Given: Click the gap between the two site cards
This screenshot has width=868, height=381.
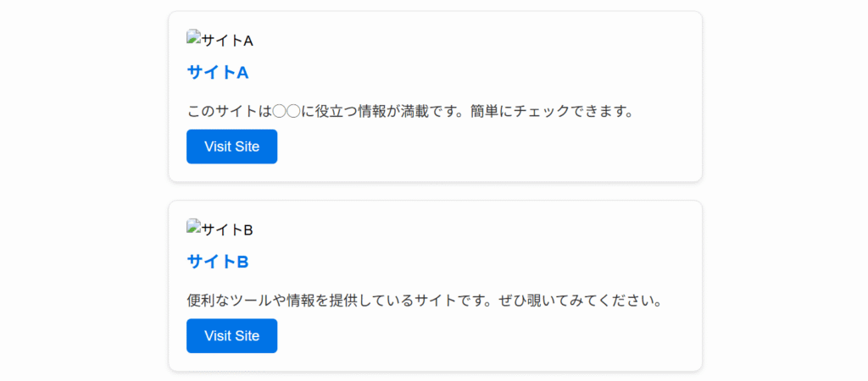Looking at the screenshot, I should click(x=435, y=191).
